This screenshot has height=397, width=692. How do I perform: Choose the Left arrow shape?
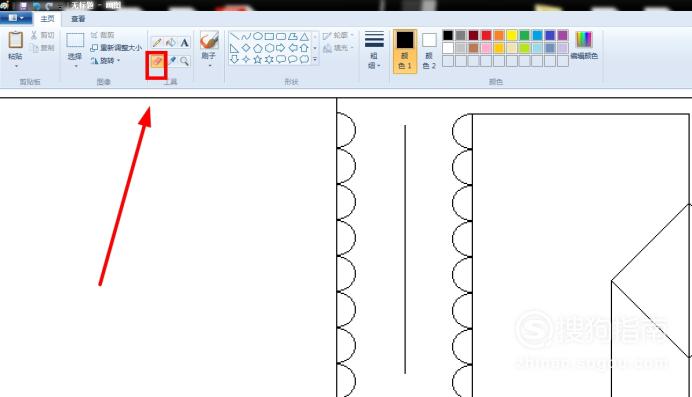click(293, 48)
